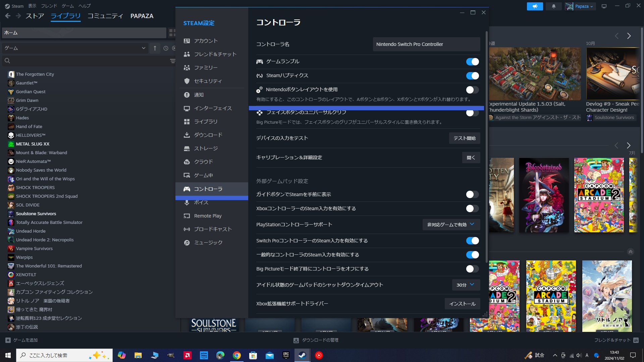The width and height of the screenshot is (644, 362).
Task: Disable the ゲームランブル toggle
Action: (472, 62)
